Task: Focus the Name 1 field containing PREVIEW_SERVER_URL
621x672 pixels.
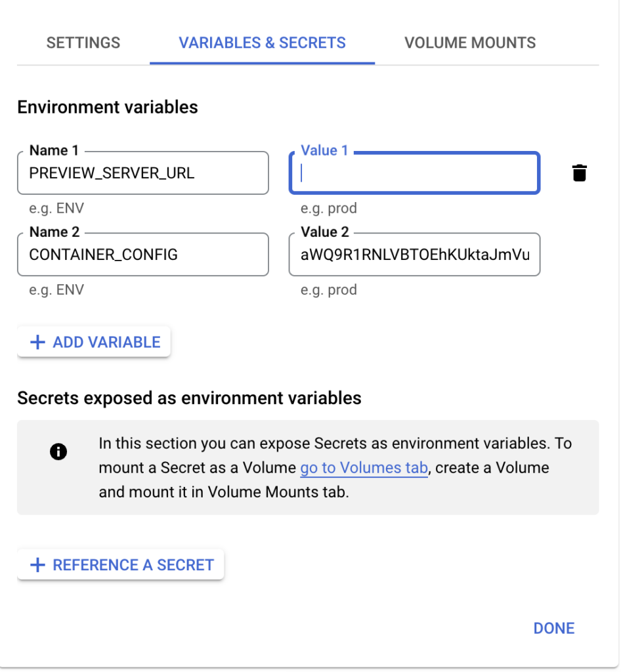Action: [142, 173]
